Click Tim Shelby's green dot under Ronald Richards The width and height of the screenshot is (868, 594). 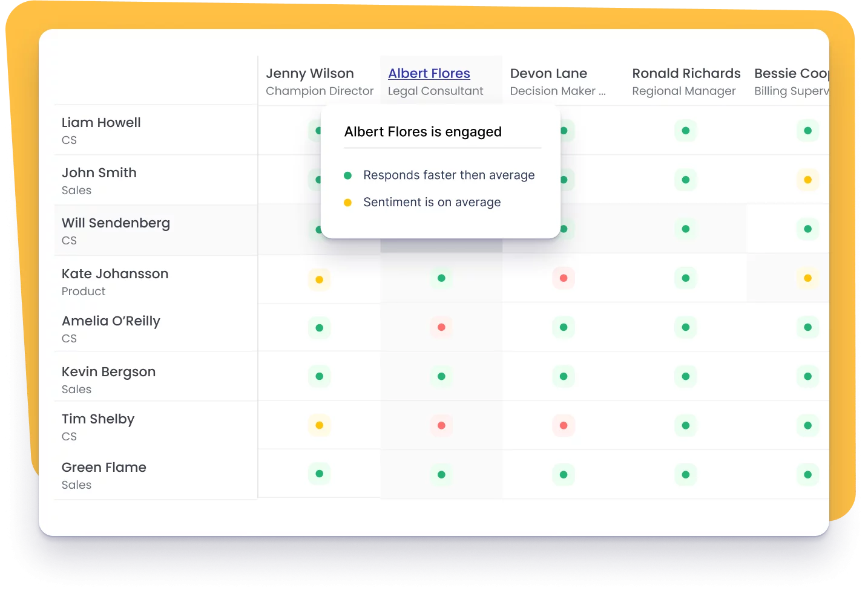pos(686,425)
